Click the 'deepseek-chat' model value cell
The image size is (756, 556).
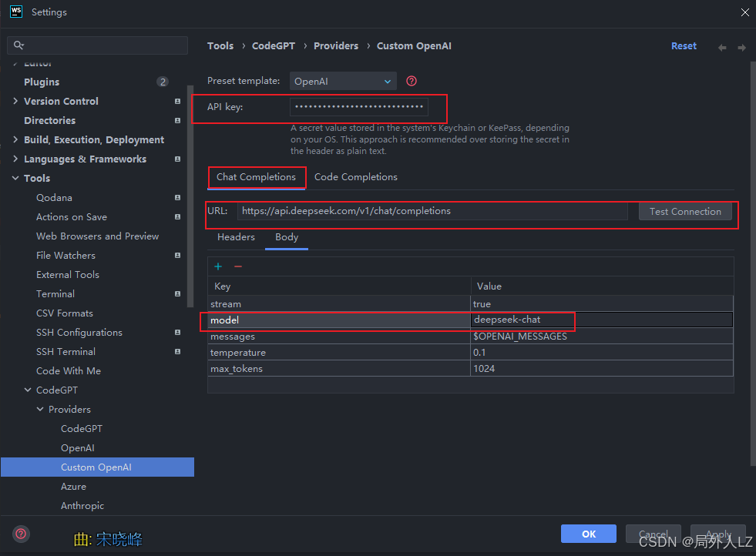601,320
